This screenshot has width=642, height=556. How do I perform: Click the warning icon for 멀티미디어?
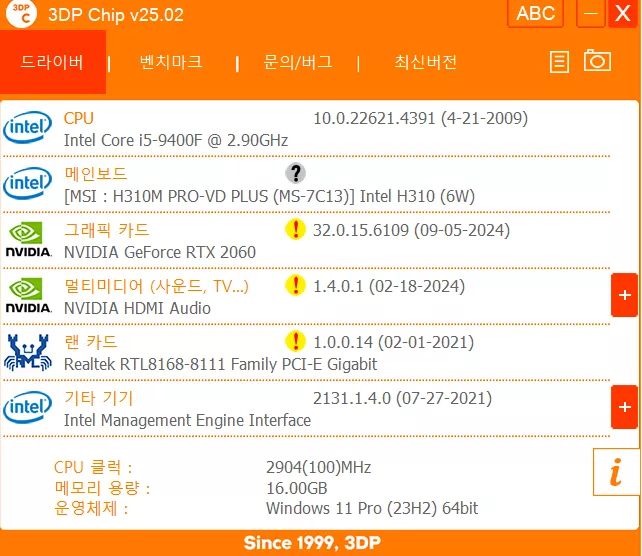coord(295,285)
